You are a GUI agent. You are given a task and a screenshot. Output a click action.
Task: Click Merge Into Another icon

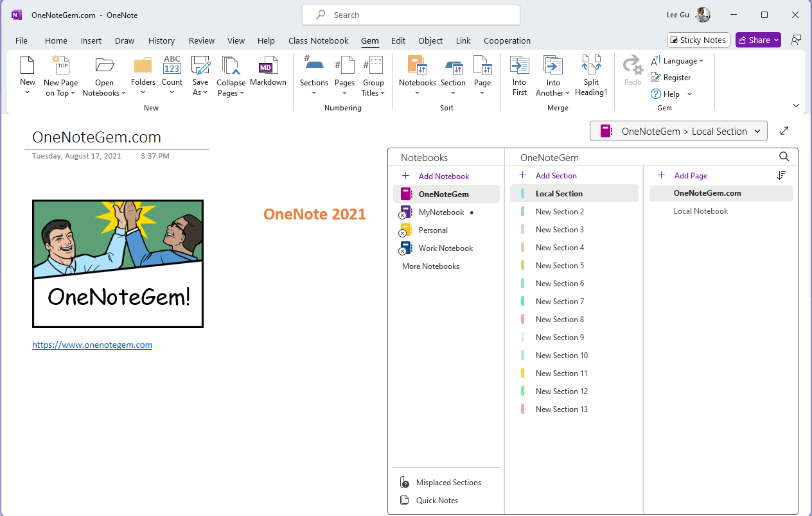(553, 65)
